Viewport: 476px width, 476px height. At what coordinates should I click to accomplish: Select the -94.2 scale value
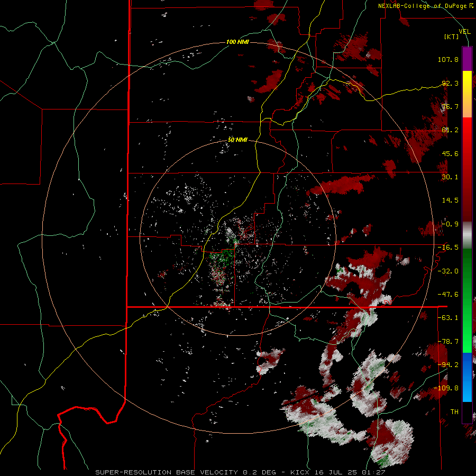tap(448, 365)
